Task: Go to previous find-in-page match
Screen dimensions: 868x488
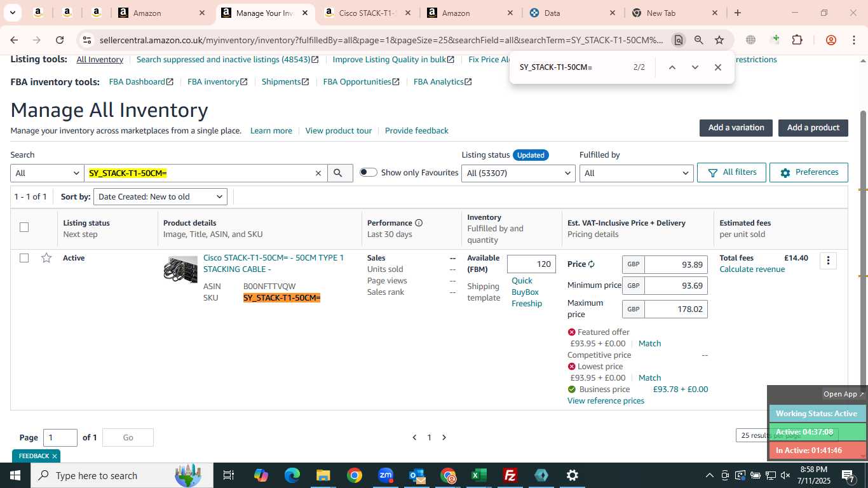Action: [672, 67]
